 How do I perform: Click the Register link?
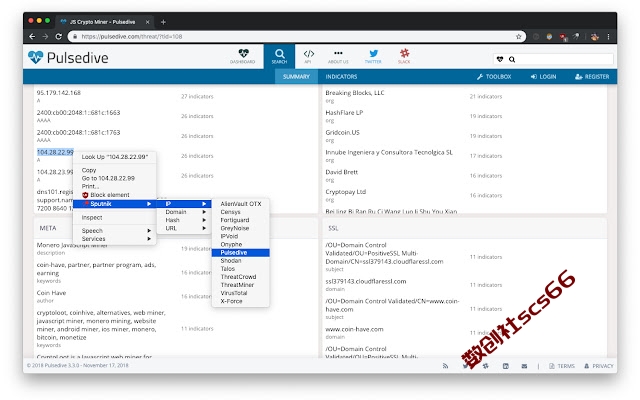(x=592, y=77)
